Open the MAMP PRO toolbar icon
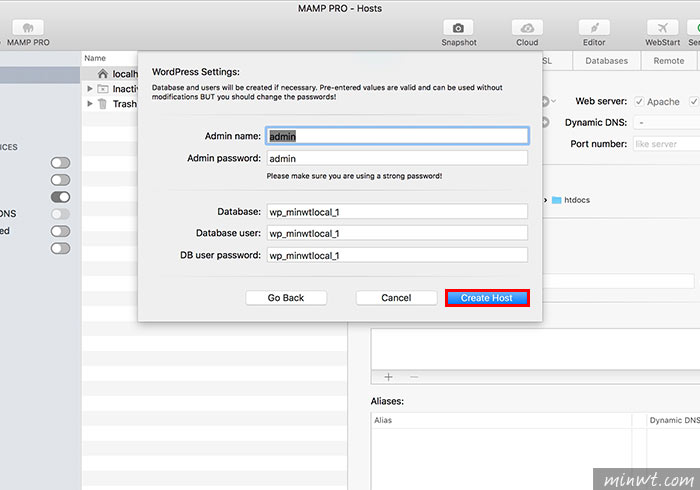This screenshot has width=700, height=490. coord(28,28)
